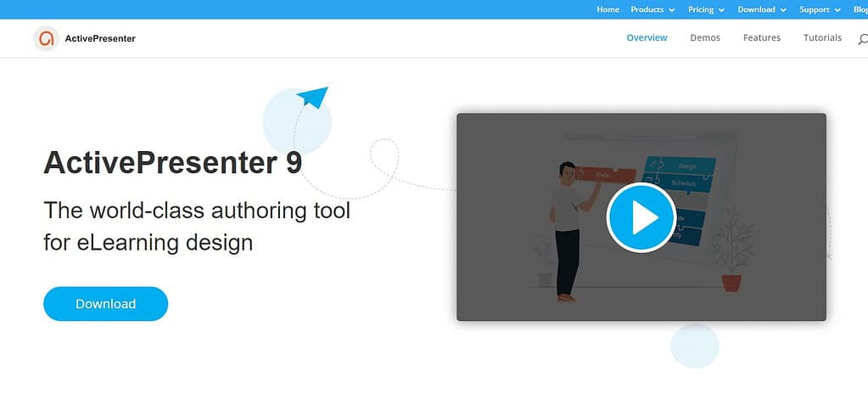The height and width of the screenshot is (405, 868).
Task: Open the search magnifier icon
Action: click(863, 39)
